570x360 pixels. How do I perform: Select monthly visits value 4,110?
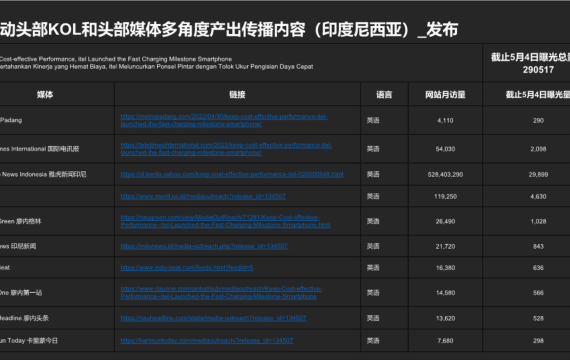[445, 120]
